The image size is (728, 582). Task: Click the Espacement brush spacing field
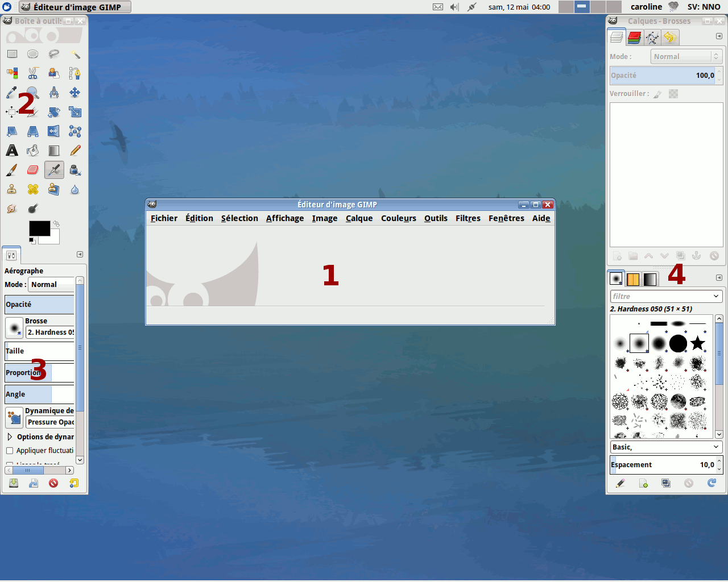663,465
